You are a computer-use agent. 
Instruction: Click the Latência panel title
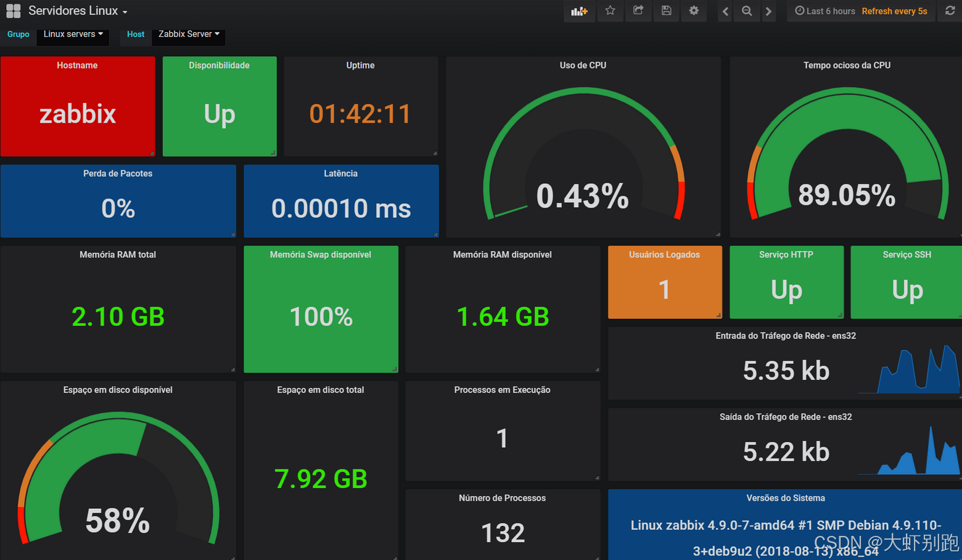click(x=340, y=174)
